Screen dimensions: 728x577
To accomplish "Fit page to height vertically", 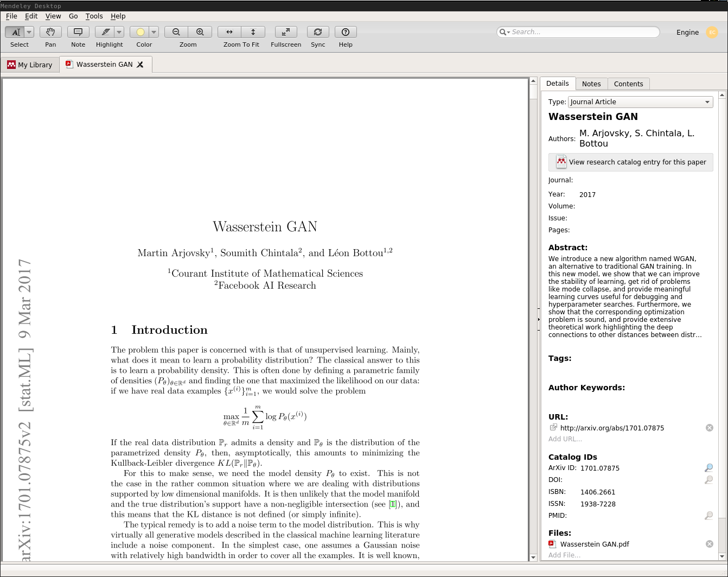I will point(253,32).
